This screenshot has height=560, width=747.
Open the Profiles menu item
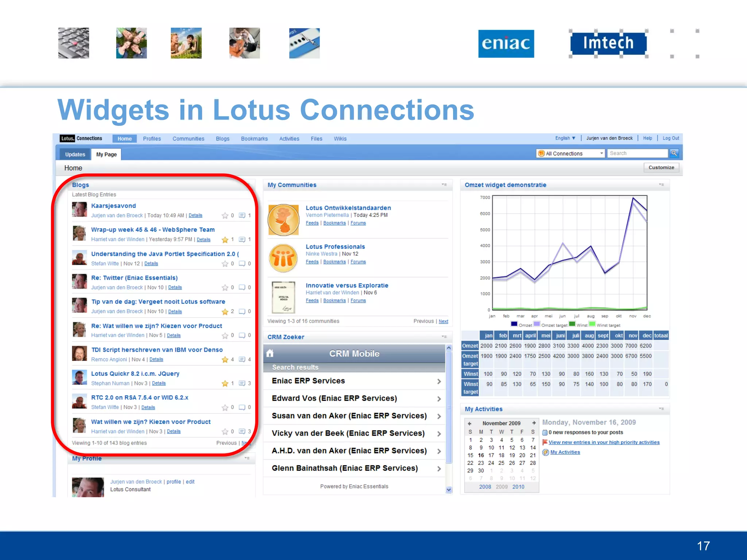pos(152,139)
